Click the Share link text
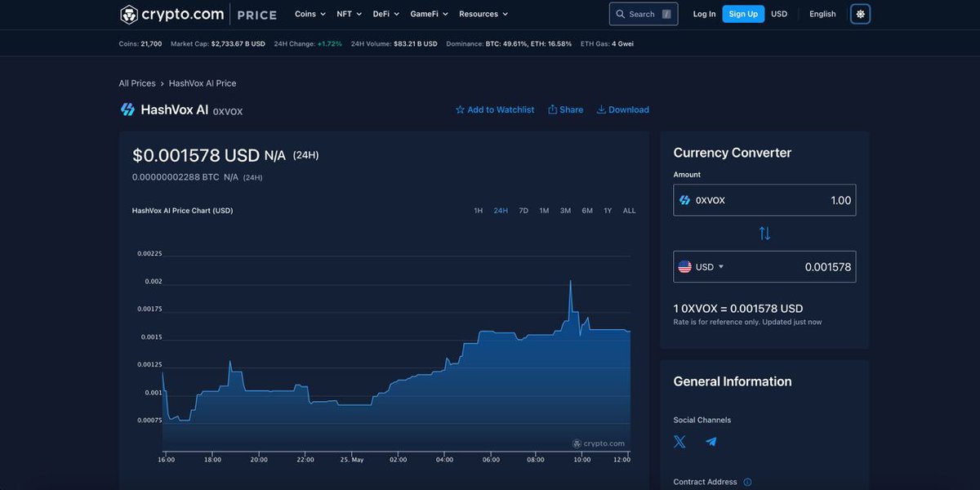This screenshot has height=490, width=980. tap(571, 109)
